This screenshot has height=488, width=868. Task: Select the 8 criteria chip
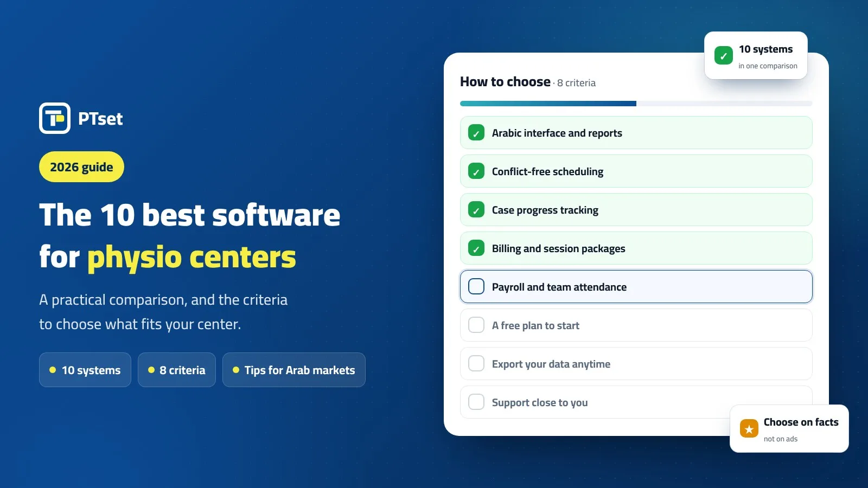tap(177, 370)
